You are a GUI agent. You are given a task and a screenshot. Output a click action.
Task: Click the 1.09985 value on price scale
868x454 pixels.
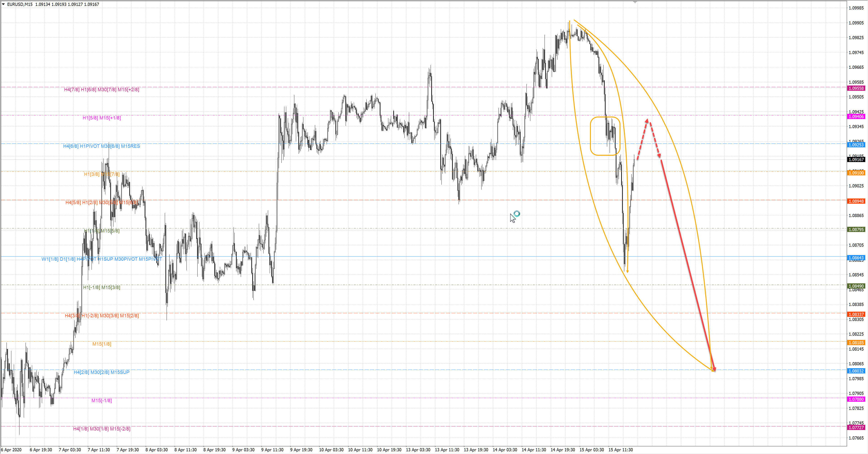click(x=856, y=8)
